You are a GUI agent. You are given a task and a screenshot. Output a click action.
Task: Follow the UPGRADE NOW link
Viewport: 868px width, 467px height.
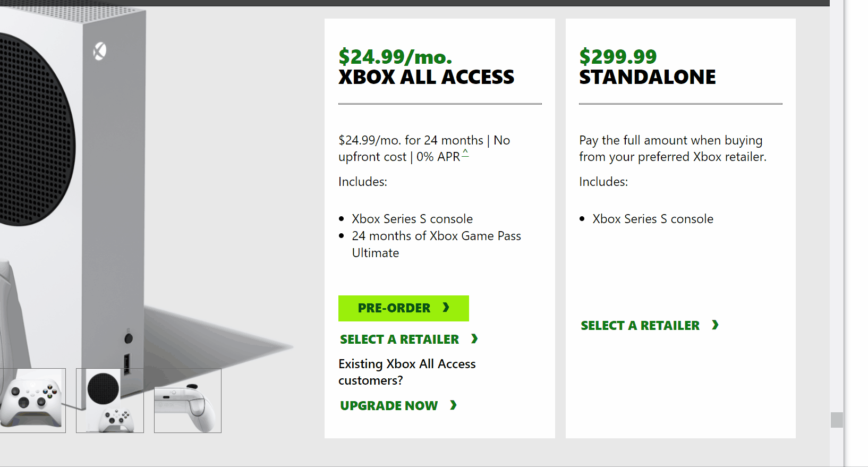tap(389, 406)
